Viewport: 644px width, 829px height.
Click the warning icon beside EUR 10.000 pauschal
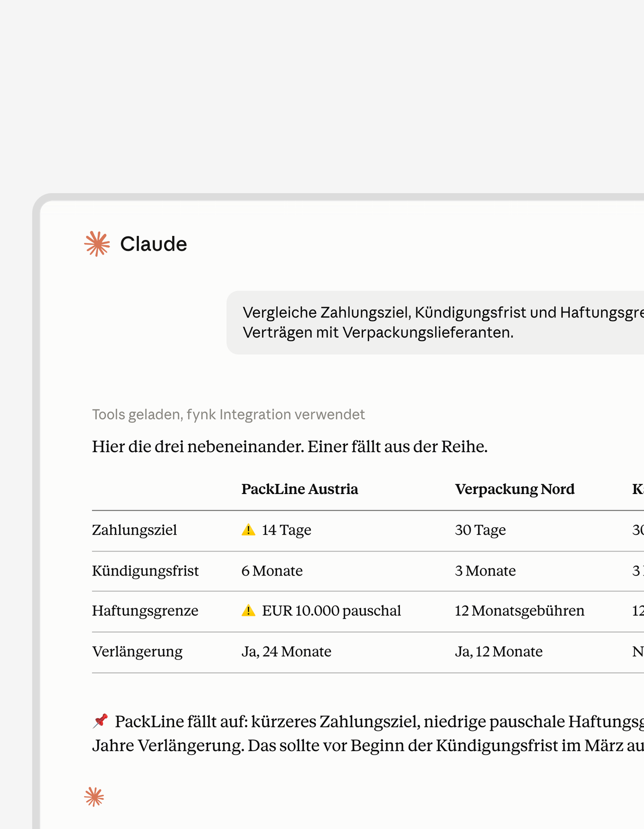point(249,611)
